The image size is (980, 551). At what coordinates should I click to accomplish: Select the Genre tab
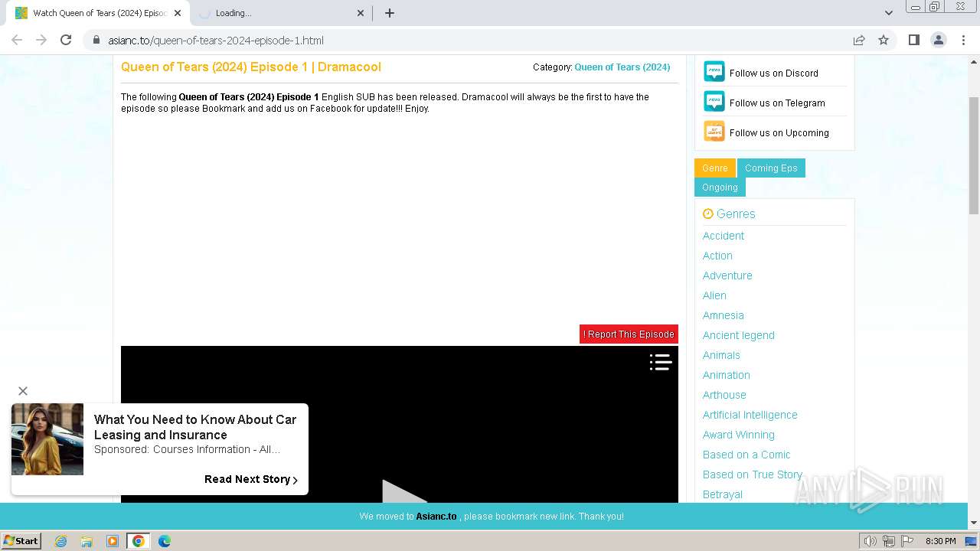pyautogui.click(x=715, y=168)
